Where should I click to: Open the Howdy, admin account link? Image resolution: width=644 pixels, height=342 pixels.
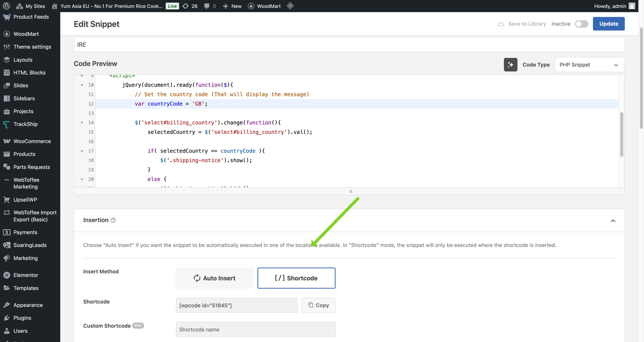click(x=615, y=6)
